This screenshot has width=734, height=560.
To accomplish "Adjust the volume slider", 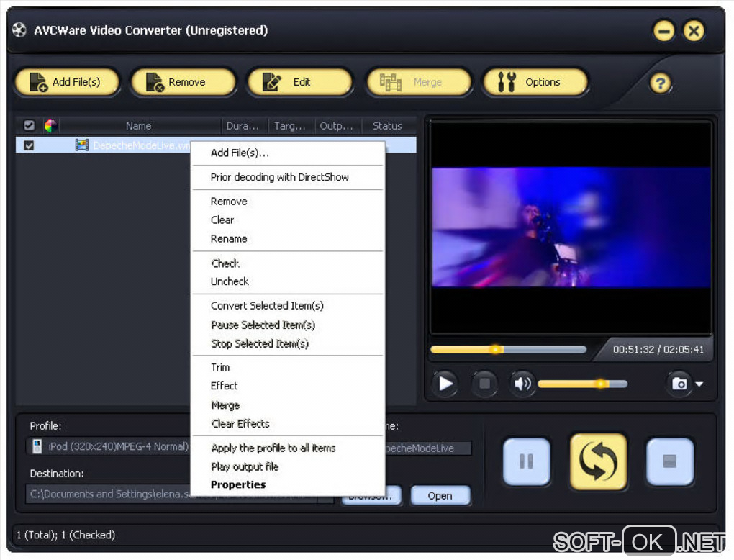I will (583, 384).
